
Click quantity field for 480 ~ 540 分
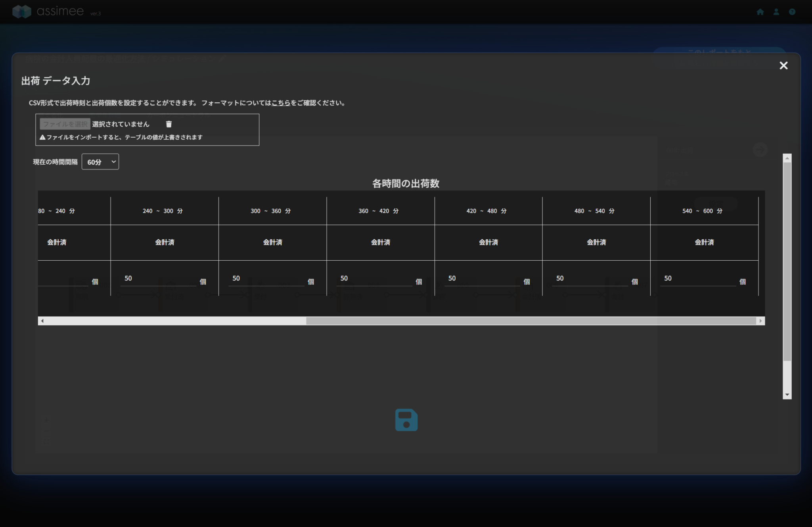point(589,279)
